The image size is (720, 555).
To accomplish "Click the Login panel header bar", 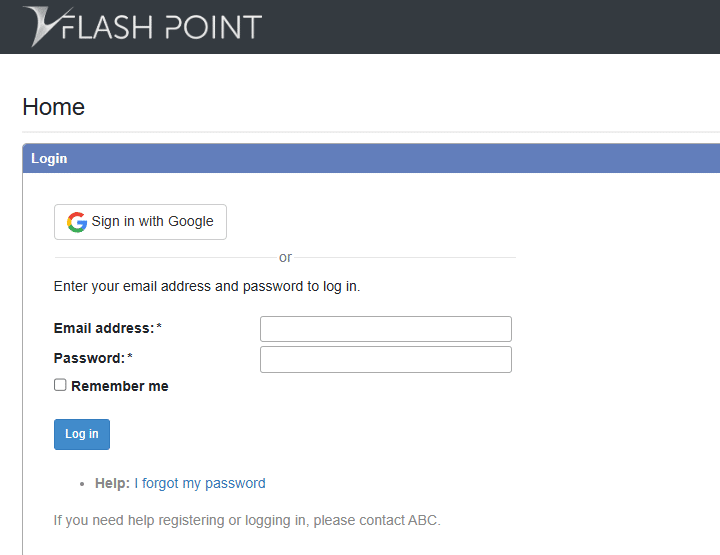I will (x=370, y=158).
